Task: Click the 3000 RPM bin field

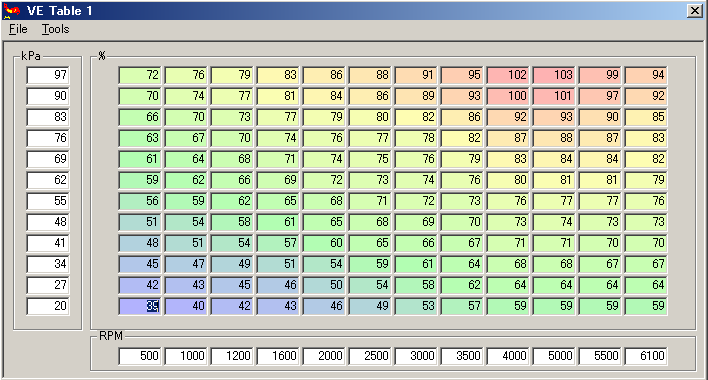Action: (x=416, y=356)
